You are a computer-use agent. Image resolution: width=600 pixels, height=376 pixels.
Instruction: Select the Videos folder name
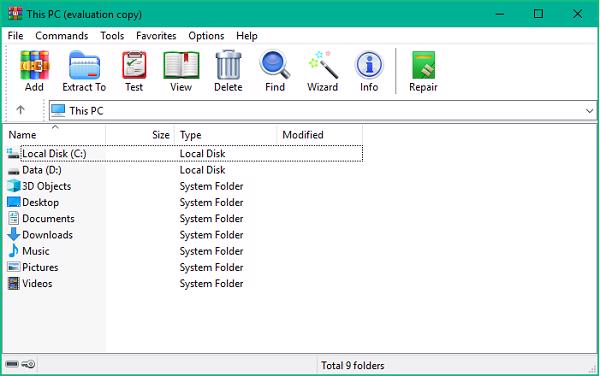tap(37, 283)
